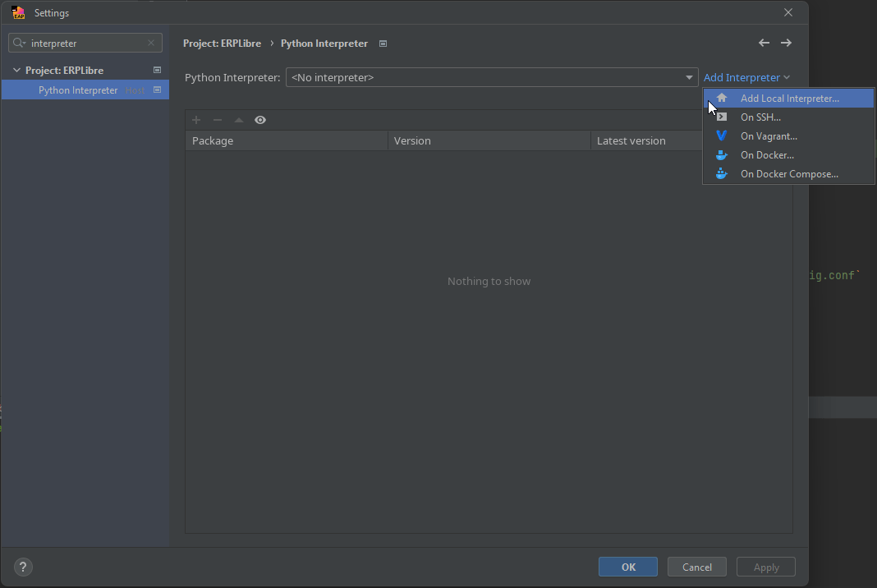
Task: Open the Add Interpreter dropdown link
Action: [746, 78]
